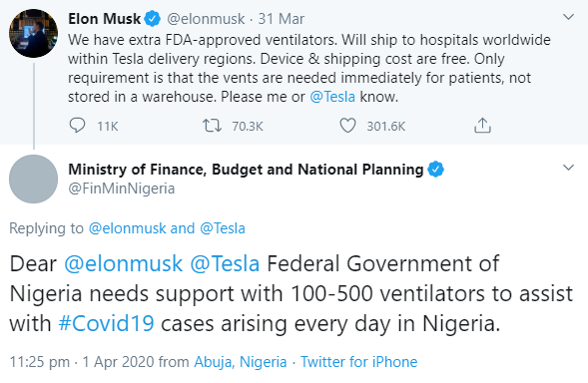Retweet Elon Musk's ventilator tweet
This screenshot has height=383, width=588.
coord(212,126)
